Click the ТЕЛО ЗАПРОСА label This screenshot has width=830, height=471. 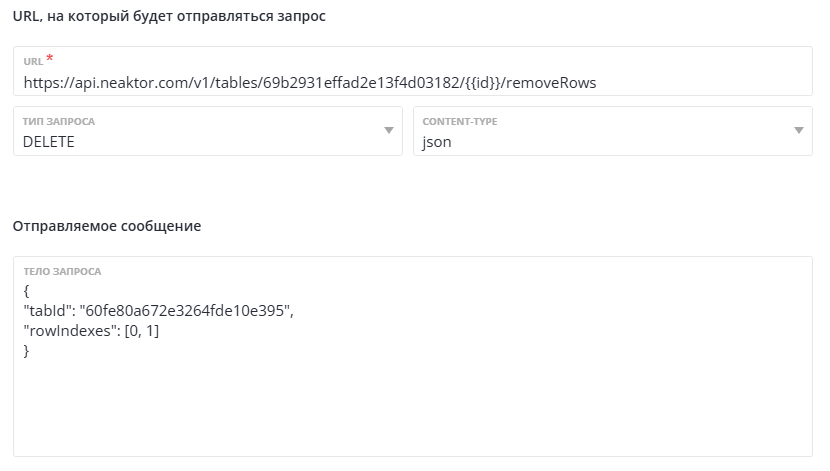[62, 271]
